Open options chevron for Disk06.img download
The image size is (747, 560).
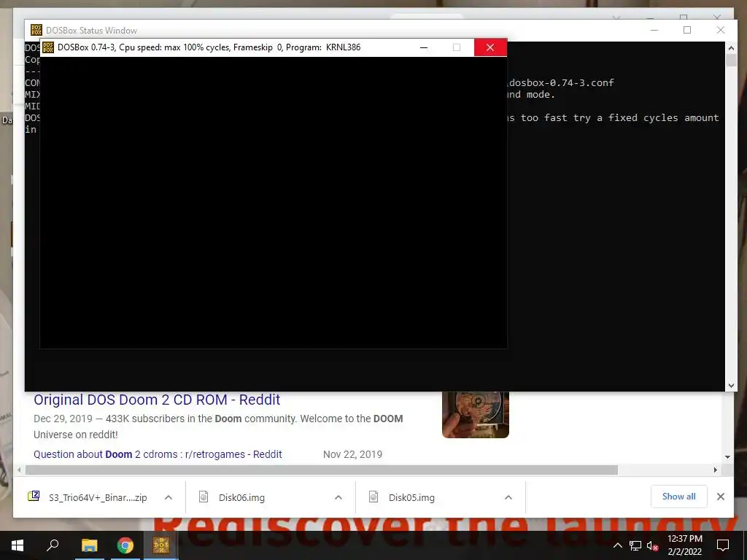[x=338, y=497]
